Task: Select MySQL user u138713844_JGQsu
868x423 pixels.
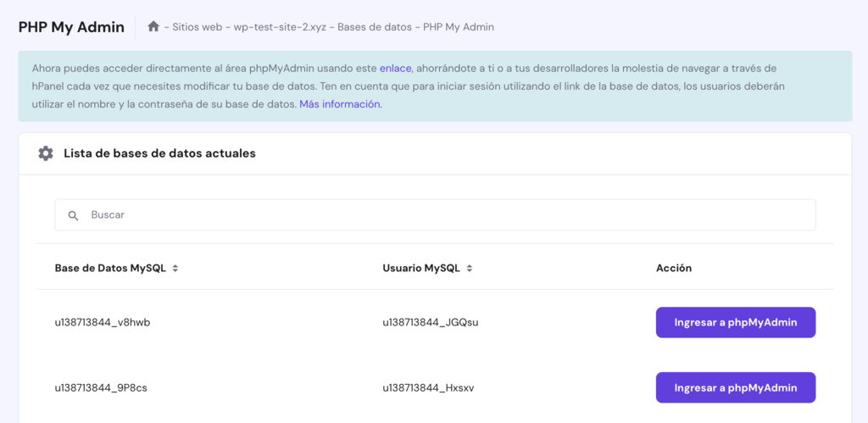Action: (431, 323)
